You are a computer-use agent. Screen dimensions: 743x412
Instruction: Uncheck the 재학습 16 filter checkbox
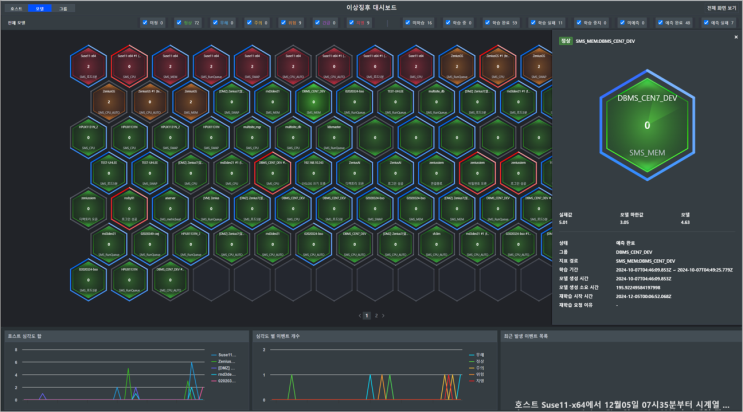tap(408, 20)
